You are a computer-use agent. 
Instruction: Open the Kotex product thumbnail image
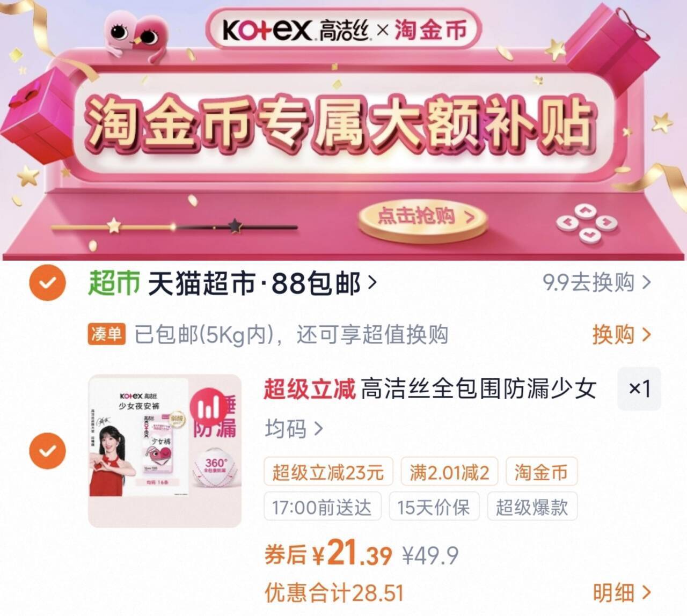click(x=165, y=451)
